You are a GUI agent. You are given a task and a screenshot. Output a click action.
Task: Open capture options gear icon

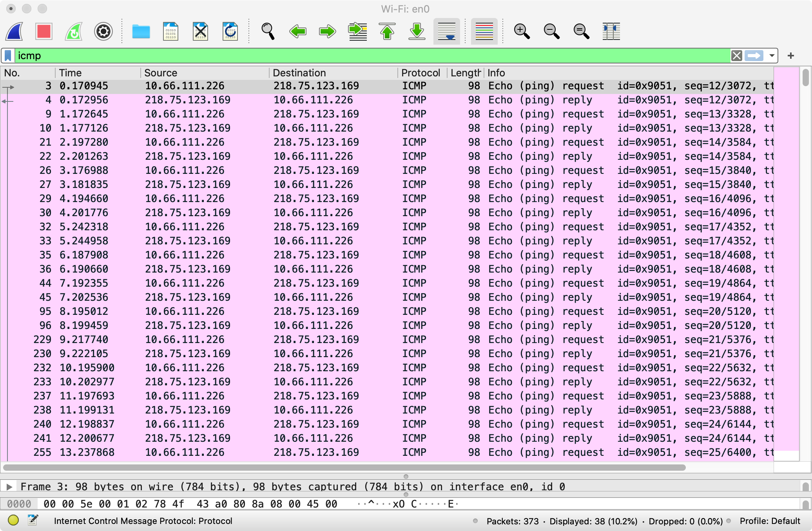103,31
